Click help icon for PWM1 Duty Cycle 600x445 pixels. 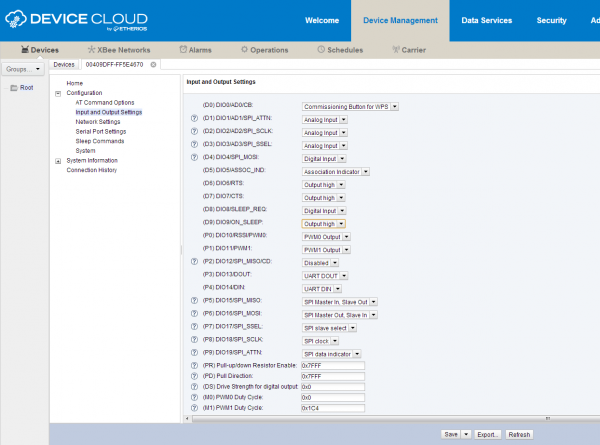[x=195, y=407]
